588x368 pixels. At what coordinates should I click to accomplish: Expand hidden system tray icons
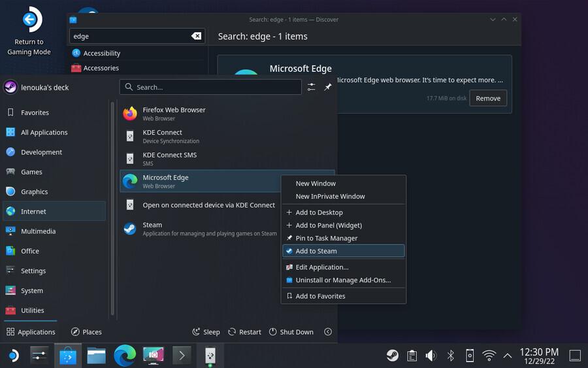(508, 355)
